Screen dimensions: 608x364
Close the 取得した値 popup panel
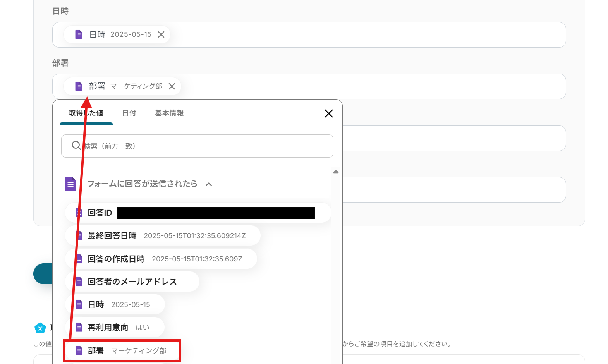pyautogui.click(x=329, y=113)
